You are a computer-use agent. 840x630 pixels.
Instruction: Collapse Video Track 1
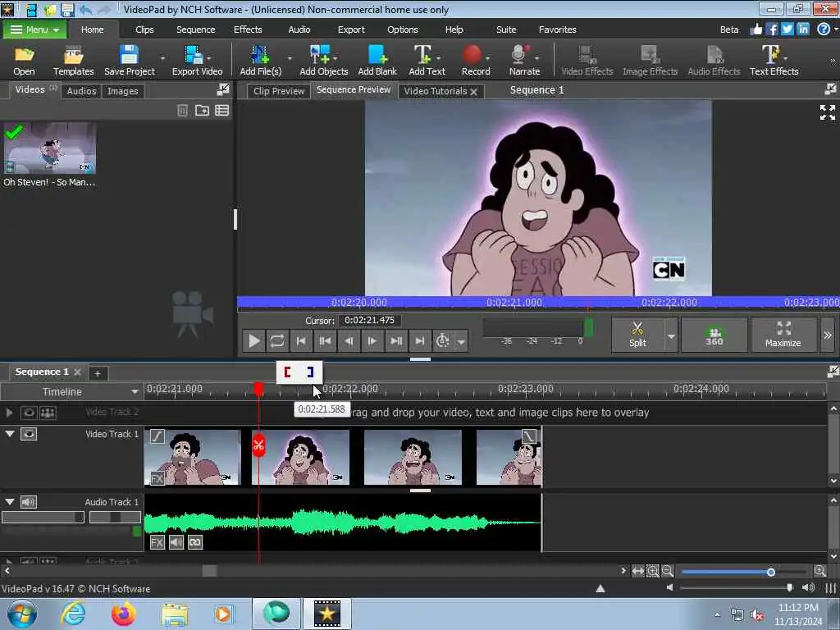(10, 433)
